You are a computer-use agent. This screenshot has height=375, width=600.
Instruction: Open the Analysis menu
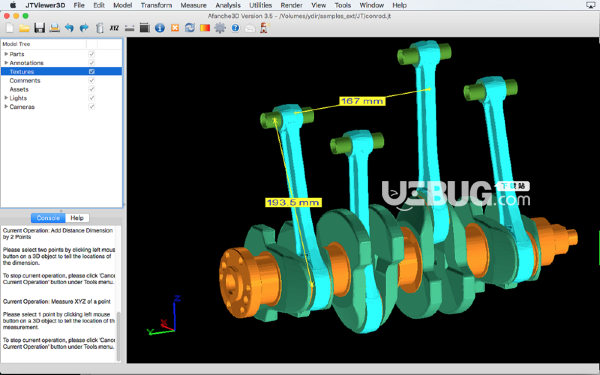(x=228, y=5)
